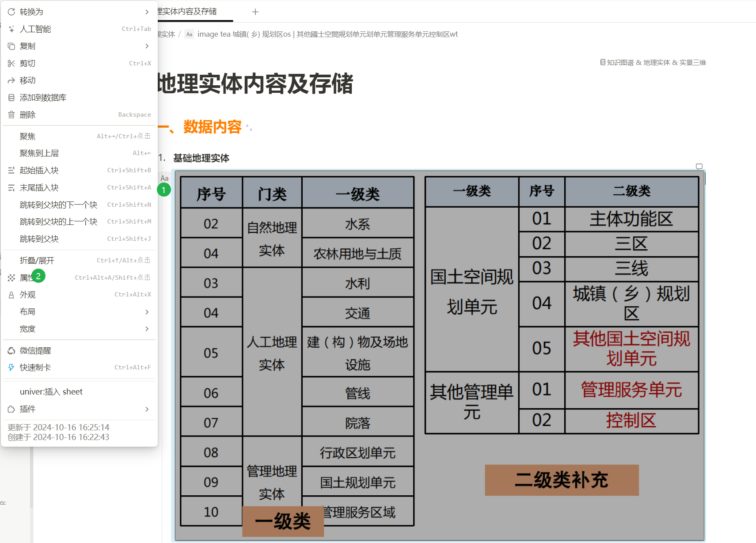This screenshot has width=756, height=543.
Task: Open the 插件 submenu
Action: (x=147, y=409)
